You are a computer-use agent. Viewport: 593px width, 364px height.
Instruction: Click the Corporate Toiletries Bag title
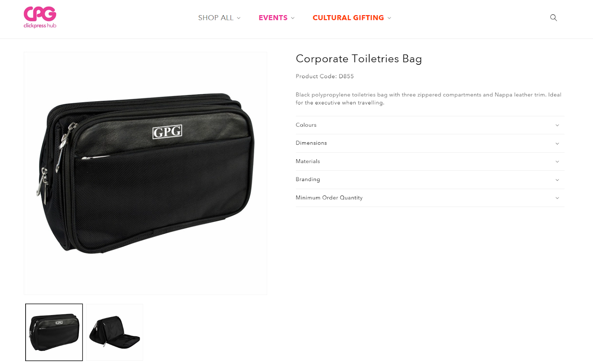[359, 59]
